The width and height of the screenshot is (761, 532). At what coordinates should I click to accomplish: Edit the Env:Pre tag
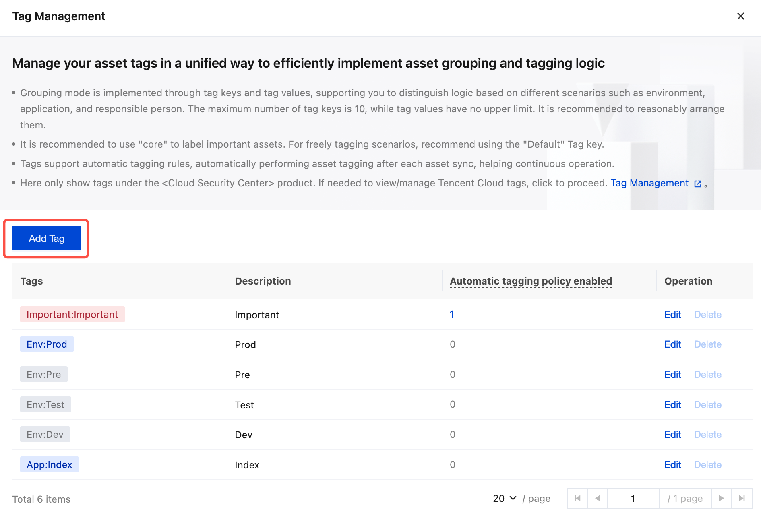(672, 375)
